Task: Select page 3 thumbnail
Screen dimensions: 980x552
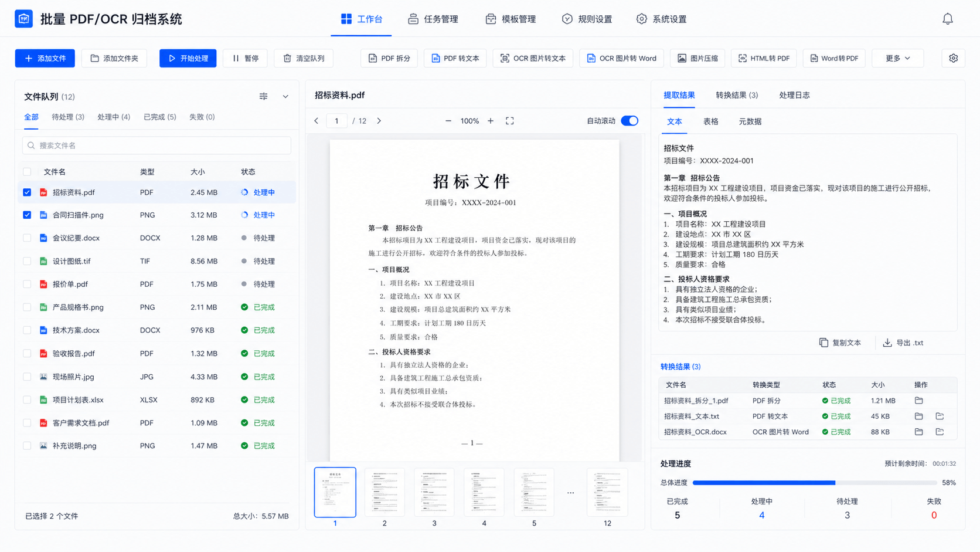Action: click(434, 493)
